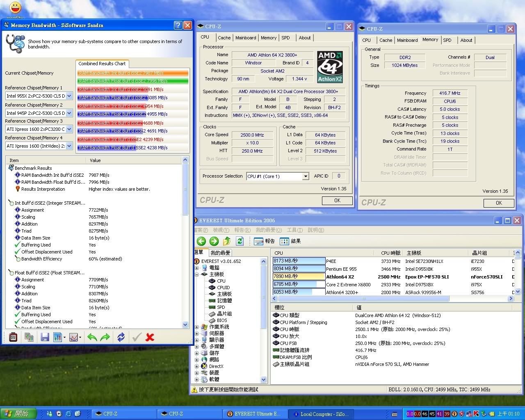Open Local Computer - SiSoftware taskbar button

pos(320,414)
